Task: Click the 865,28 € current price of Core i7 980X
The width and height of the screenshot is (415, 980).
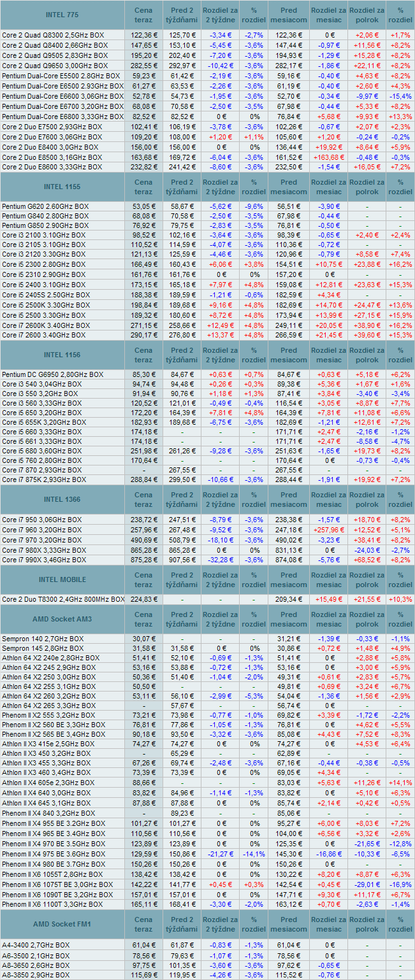Action: pos(143,550)
